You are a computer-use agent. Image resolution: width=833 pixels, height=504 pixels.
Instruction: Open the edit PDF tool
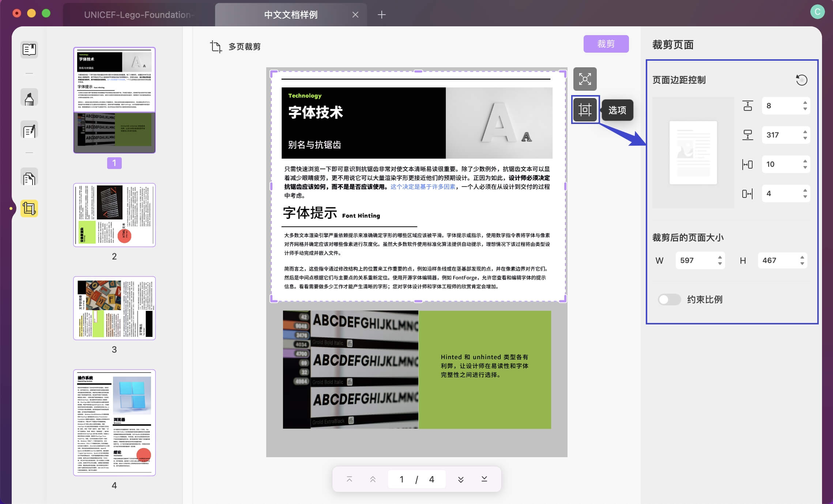[29, 130]
